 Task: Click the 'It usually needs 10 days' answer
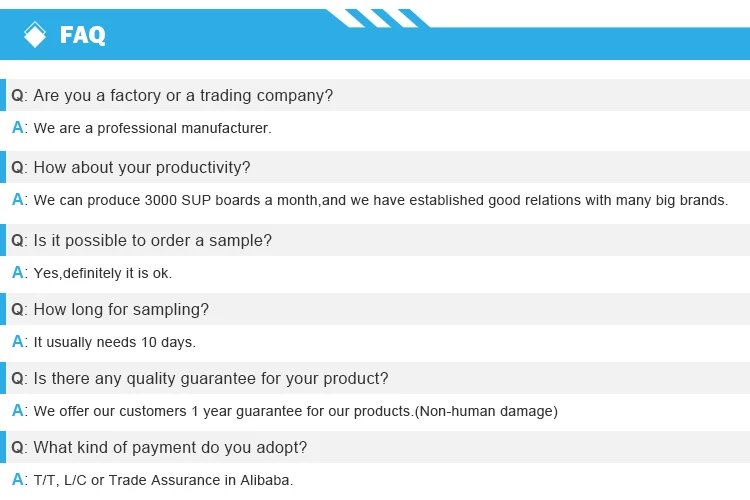click(115, 342)
